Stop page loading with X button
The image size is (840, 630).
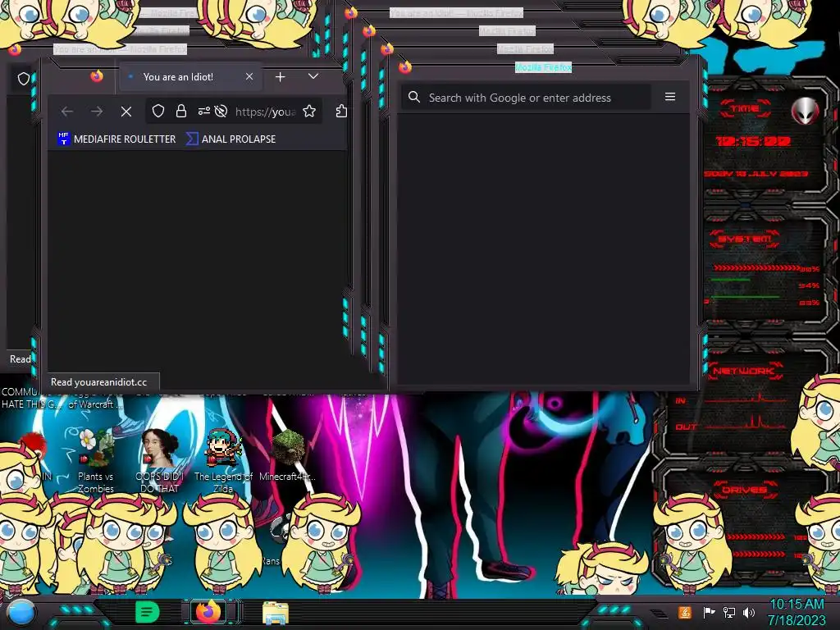(126, 112)
